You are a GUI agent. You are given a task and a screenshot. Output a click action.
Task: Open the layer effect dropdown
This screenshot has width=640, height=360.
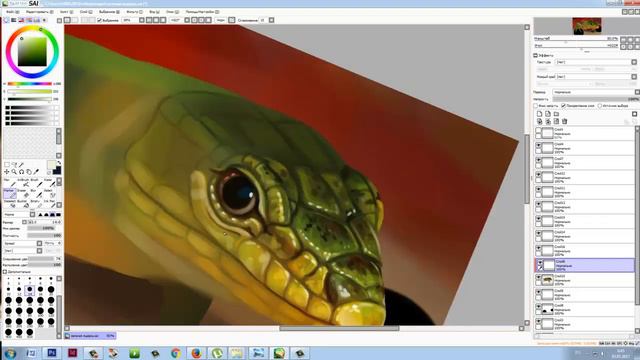click(596, 77)
